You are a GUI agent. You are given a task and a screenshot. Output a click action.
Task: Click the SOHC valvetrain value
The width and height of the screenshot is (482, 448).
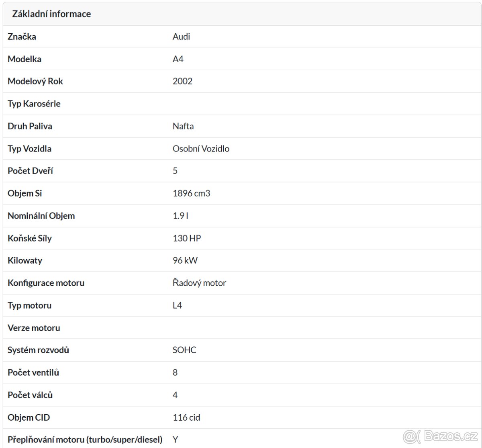(184, 350)
